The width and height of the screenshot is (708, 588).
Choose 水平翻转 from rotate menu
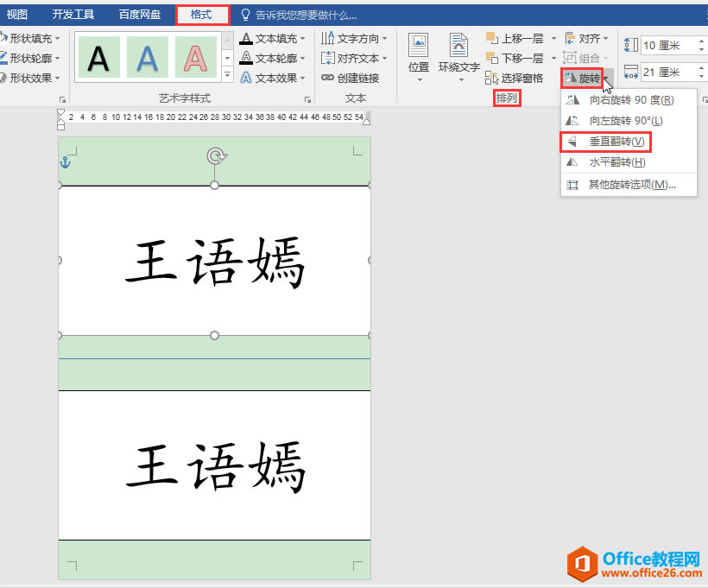[629, 162]
